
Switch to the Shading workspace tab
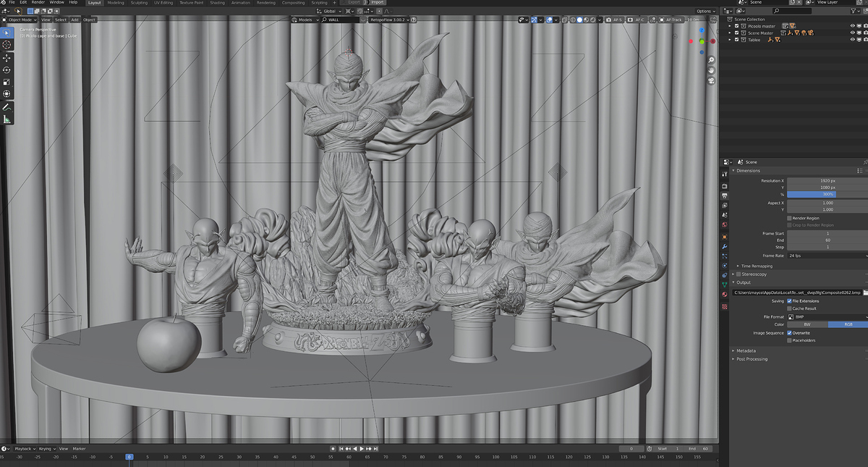coord(217,3)
